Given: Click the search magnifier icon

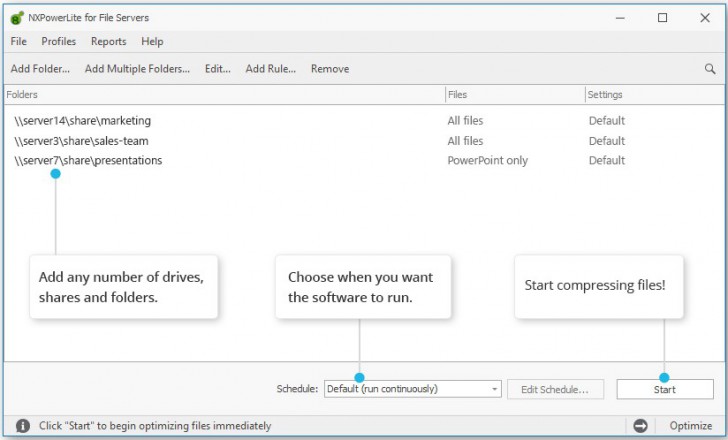Looking at the screenshot, I should click(x=710, y=69).
